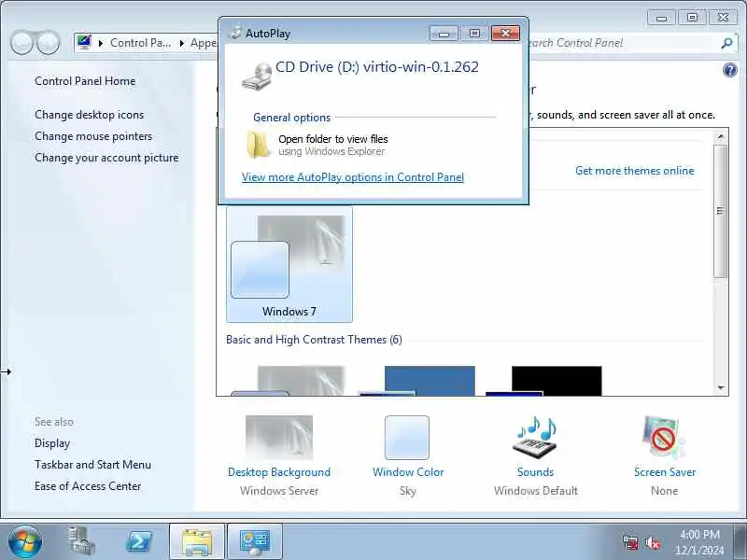Click the Window Color text link

click(408, 472)
